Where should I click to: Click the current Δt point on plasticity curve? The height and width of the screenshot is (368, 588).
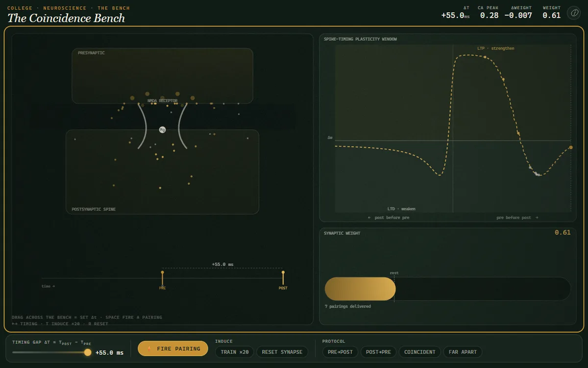(x=571, y=147)
